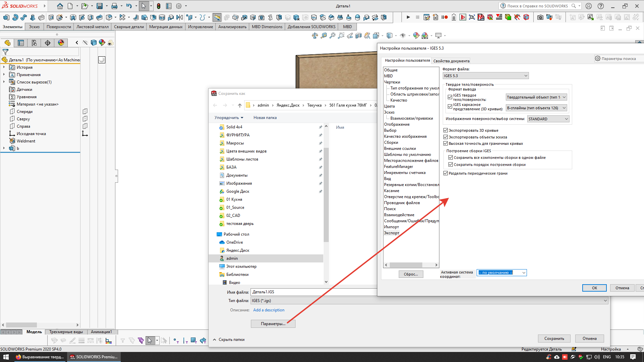Click the Options gear icon
Screen dimensions: 644x362
[x=179, y=6]
